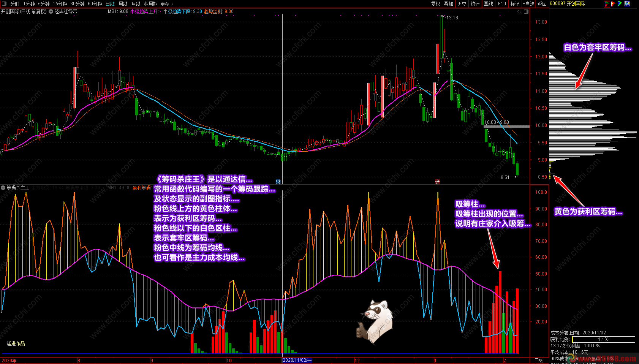Toggle the side panel icon above chart

point(526,11)
